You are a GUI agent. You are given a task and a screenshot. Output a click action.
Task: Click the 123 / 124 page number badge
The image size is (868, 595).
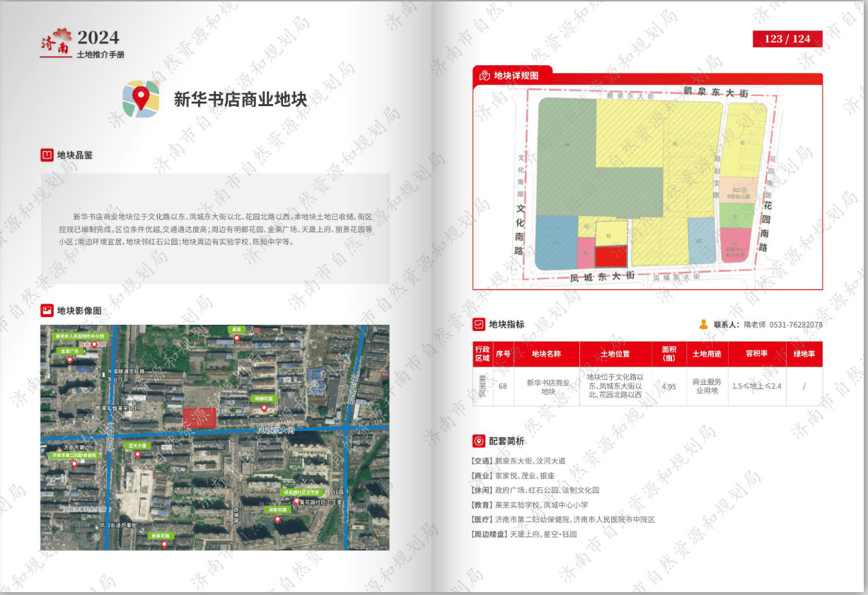coord(787,39)
